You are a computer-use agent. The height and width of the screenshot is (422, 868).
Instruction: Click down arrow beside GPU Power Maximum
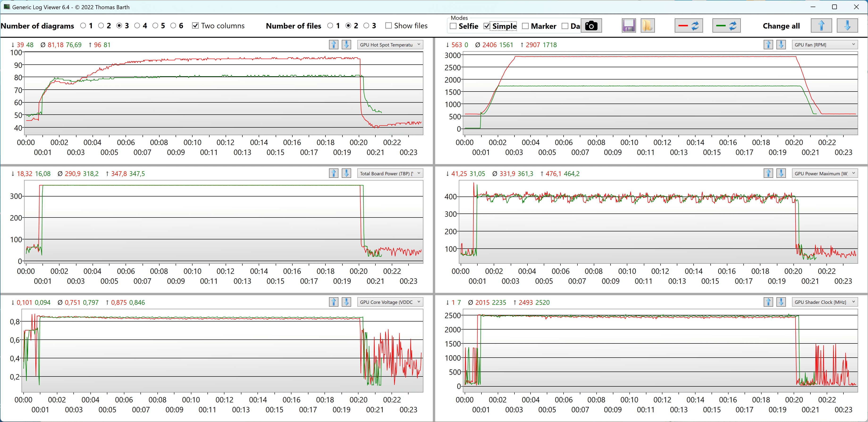point(781,173)
